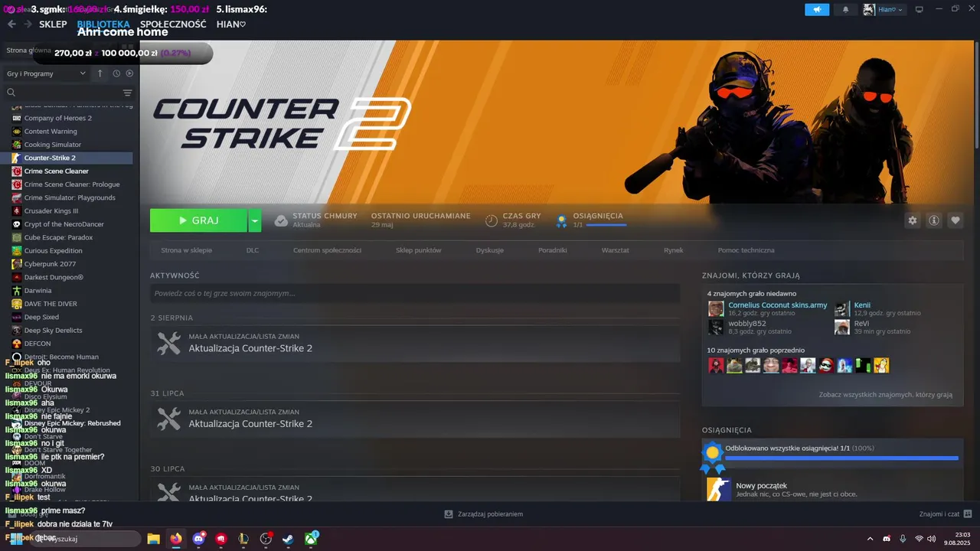This screenshot has height=551, width=980.
Task: Show recent activity clock filter
Action: click(x=116, y=73)
